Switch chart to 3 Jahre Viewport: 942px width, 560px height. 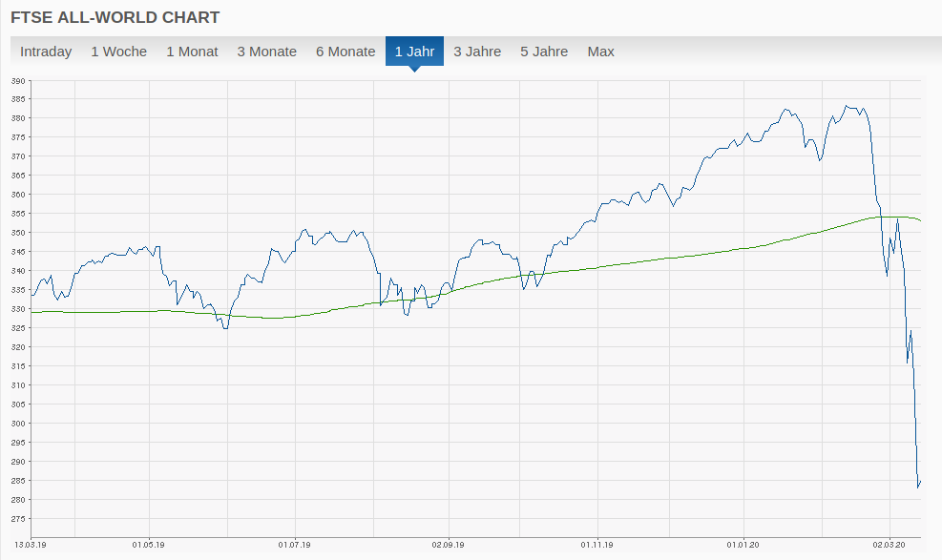point(477,52)
